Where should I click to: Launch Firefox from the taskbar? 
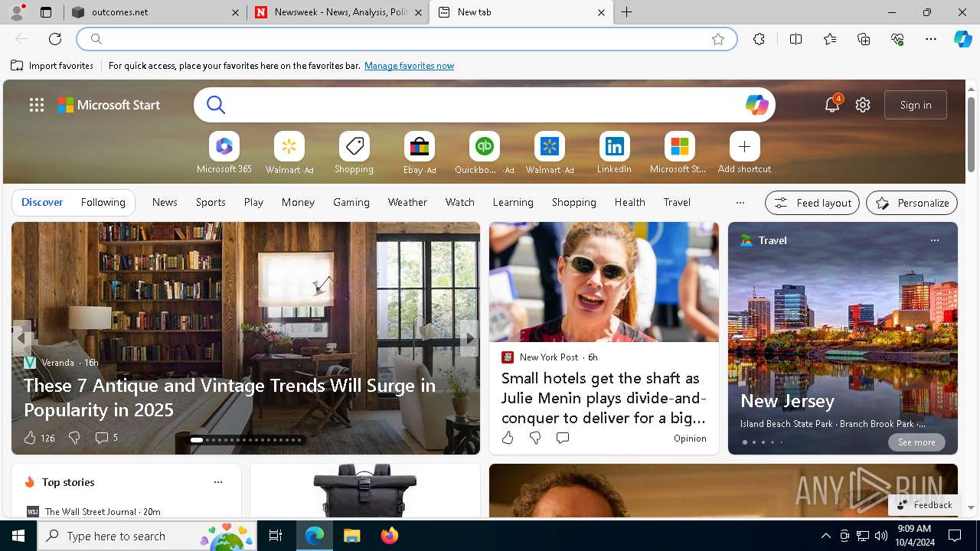point(390,536)
